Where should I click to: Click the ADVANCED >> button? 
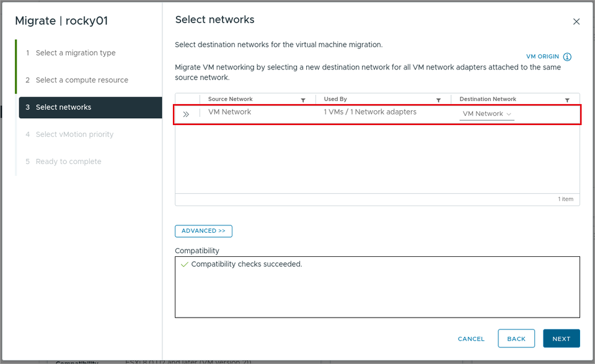point(203,231)
